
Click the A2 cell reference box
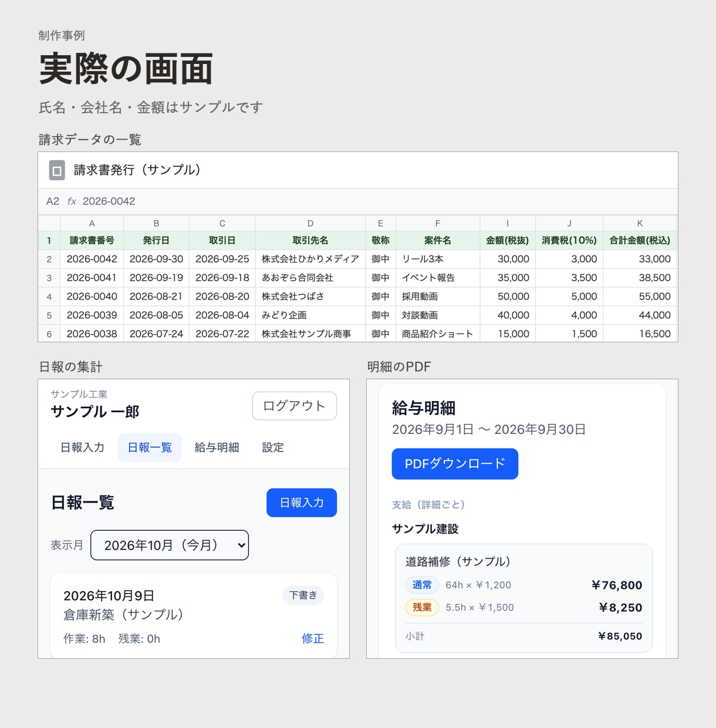tap(53, 201)
